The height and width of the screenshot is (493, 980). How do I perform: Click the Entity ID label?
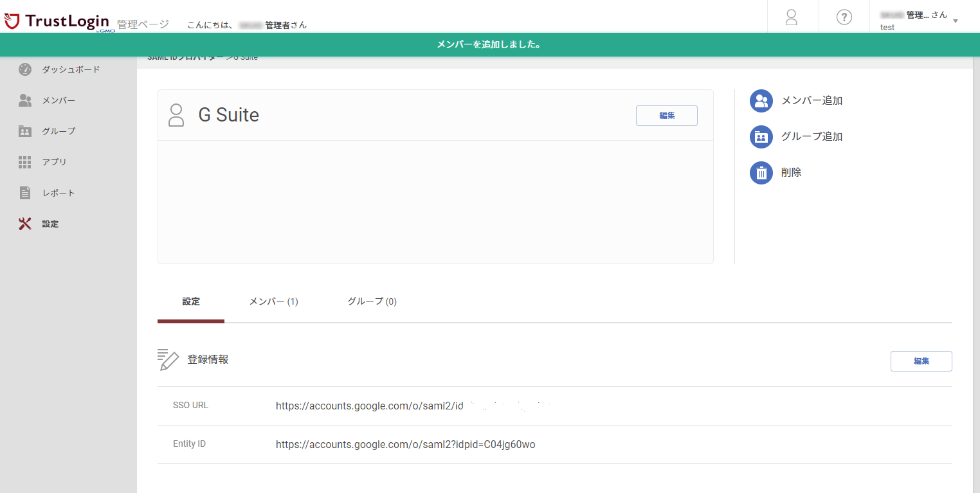coord(189,444)
